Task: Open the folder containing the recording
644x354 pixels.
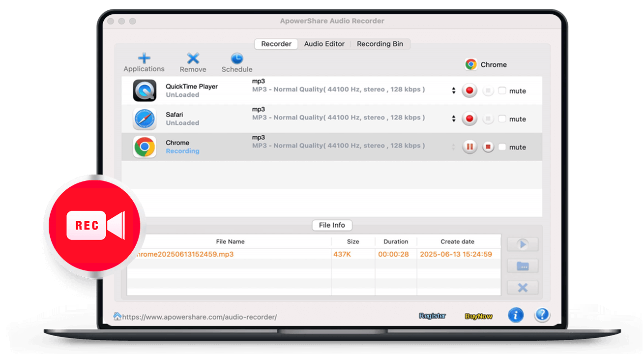Action: [x=523, y=265]
